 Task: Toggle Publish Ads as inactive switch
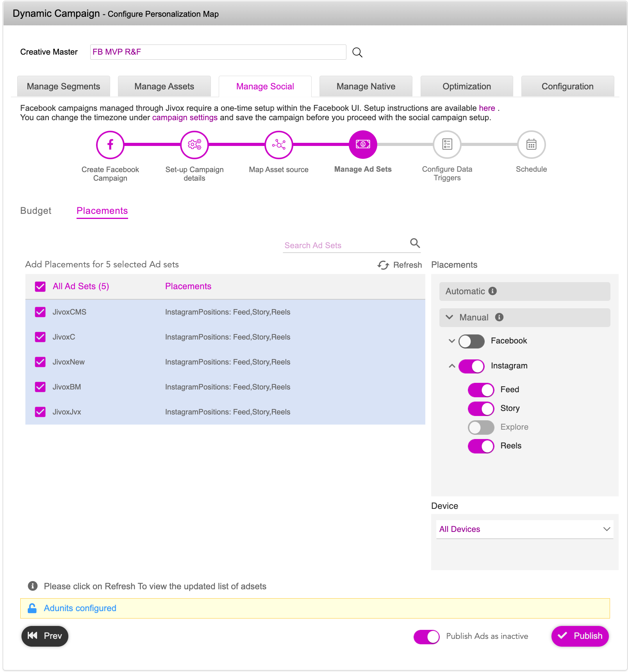426,637
